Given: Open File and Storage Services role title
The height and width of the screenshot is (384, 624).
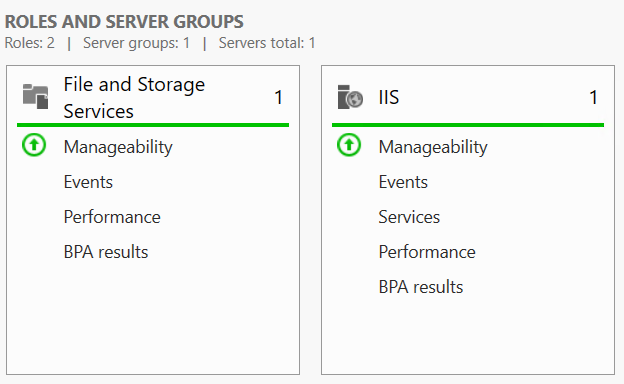Looking at the screenshot, I should point(134,97).
